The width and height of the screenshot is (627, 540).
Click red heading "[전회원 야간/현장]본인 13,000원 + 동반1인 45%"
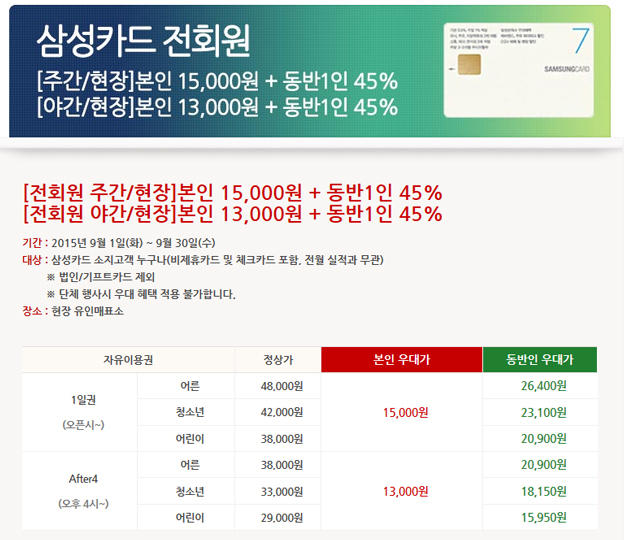pyautogui.click(x=233, y=214)
